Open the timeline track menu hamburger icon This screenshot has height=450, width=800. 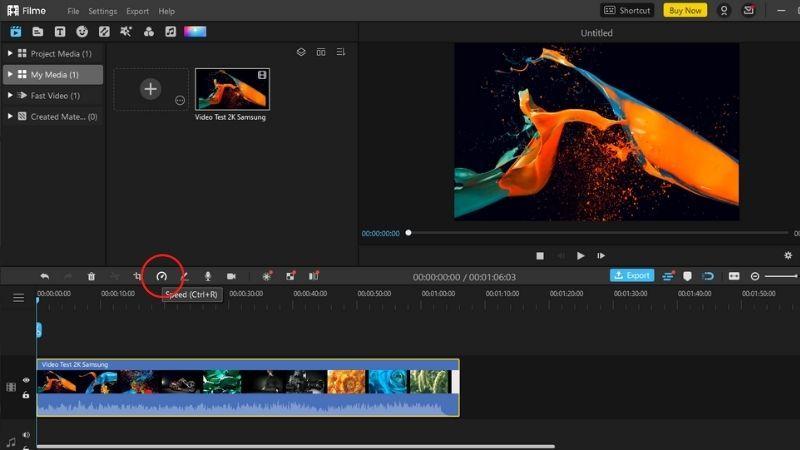pyautogui.click(x=18, y=297)
